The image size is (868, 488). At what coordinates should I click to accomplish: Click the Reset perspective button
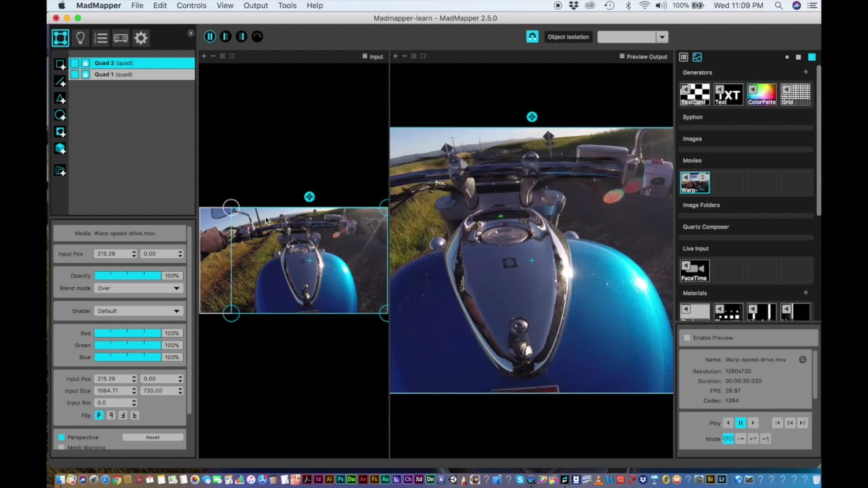[x=153, y=437]
